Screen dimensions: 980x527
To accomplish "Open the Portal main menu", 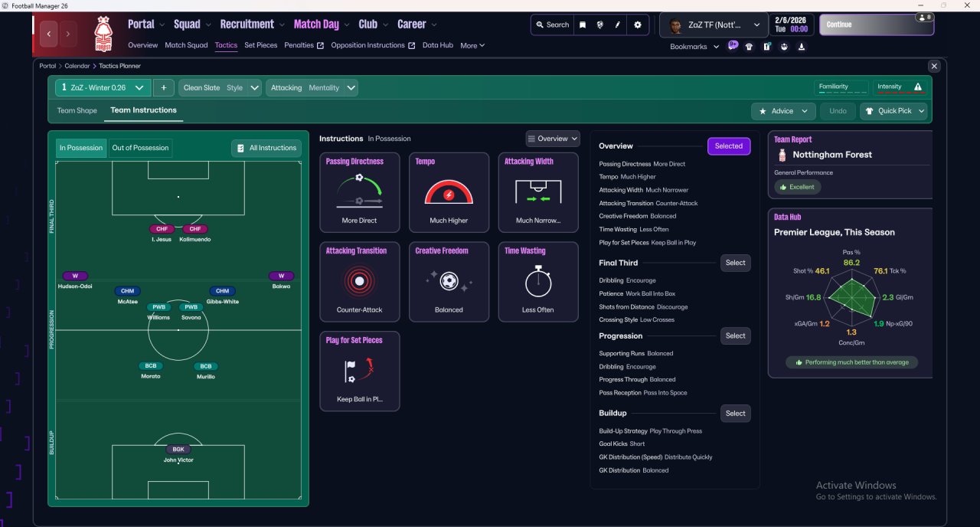I will click(145, 25).
